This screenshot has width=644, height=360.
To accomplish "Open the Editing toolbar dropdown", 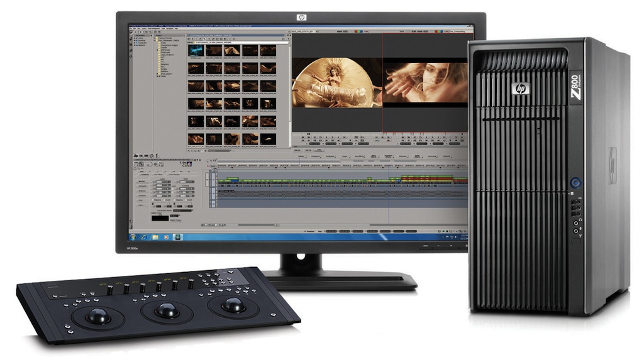I will point(301,156).
